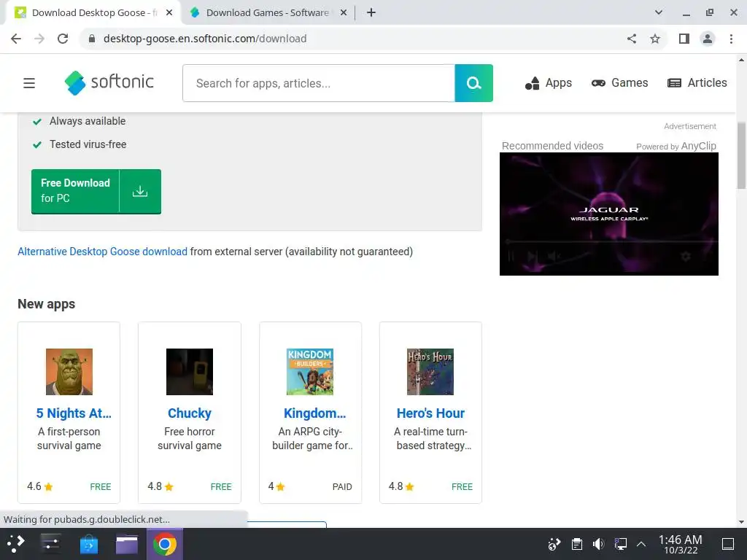Open the Hero's Hour app title
The width and height of the screenshot is (747, 560).
[x=430, y=413]
